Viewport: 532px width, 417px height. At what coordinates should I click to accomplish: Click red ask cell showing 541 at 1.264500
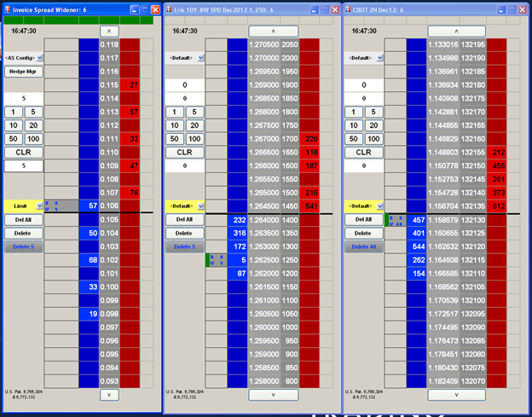[x=310, y=206]
